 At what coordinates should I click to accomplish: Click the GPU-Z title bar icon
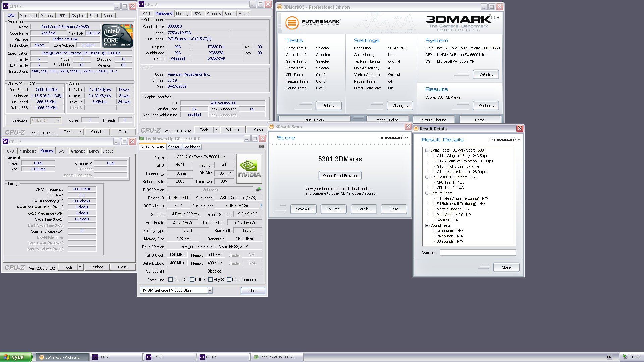coord(141,139)
